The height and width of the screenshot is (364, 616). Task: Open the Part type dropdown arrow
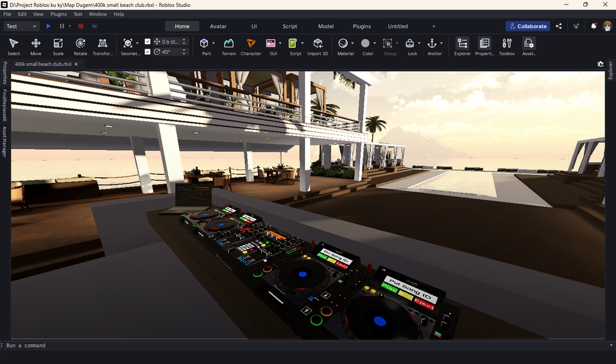(x=214, y=44)
